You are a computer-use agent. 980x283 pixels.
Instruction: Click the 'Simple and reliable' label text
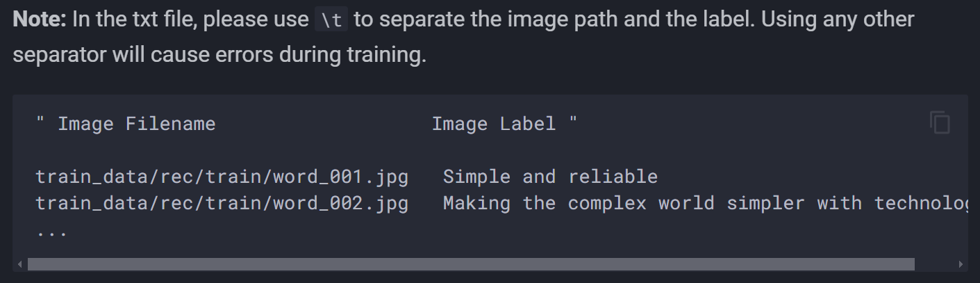click(x=550, y=177)
